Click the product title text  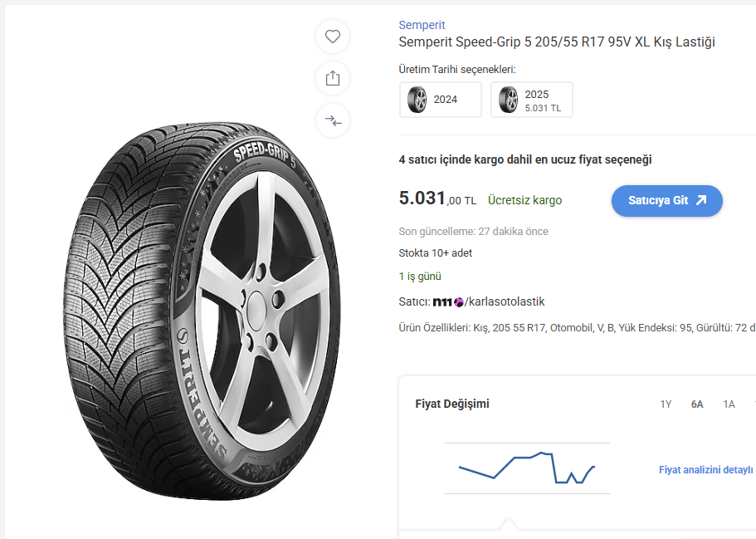(x=556, y=42)
